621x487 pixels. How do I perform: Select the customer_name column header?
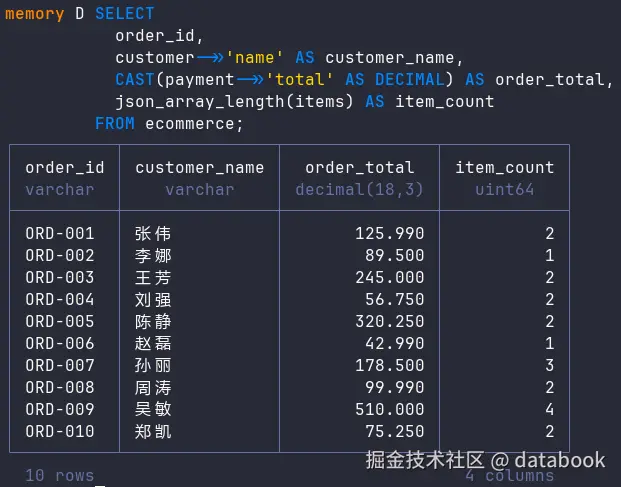(x=200, y=168)
